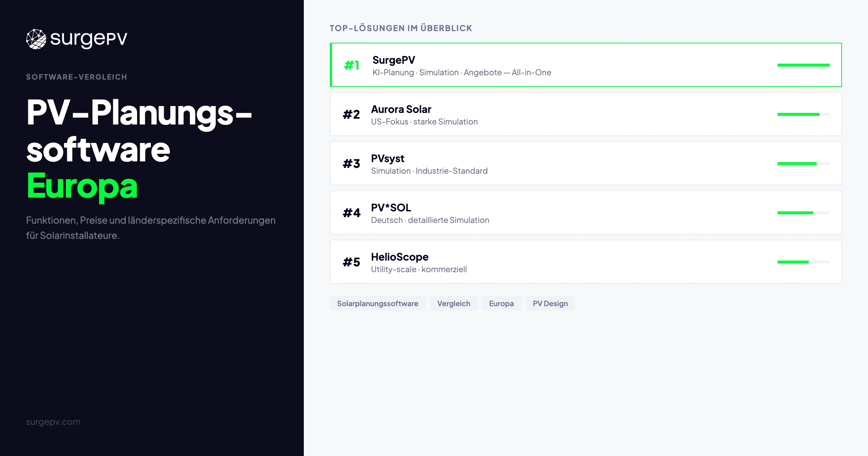868x456 pixels.
Task: Click the #5 rank number
Action: [351, 262]
